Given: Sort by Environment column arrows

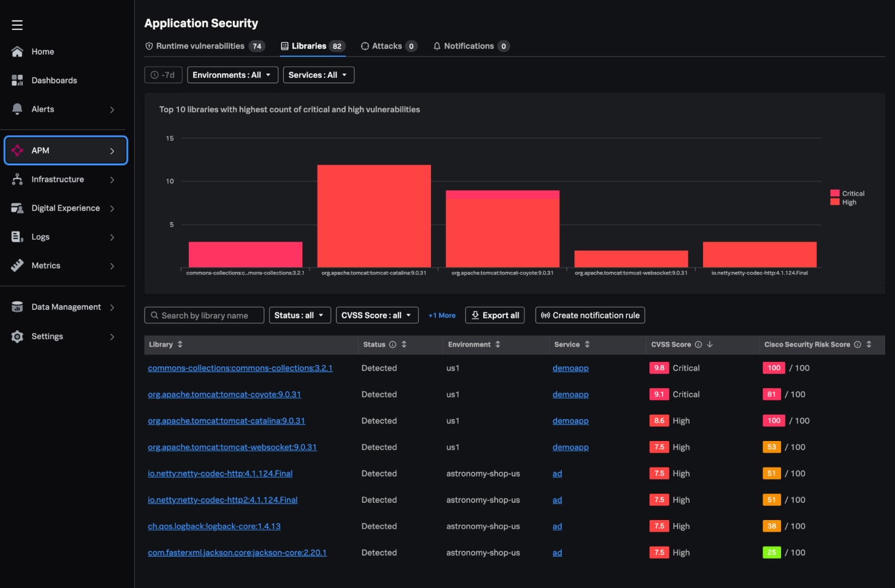Looking at the screenshot, I should 498,344.
